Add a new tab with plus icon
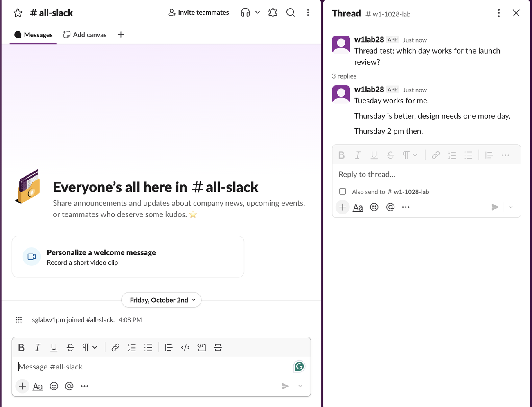 click(x=121, y=35)
